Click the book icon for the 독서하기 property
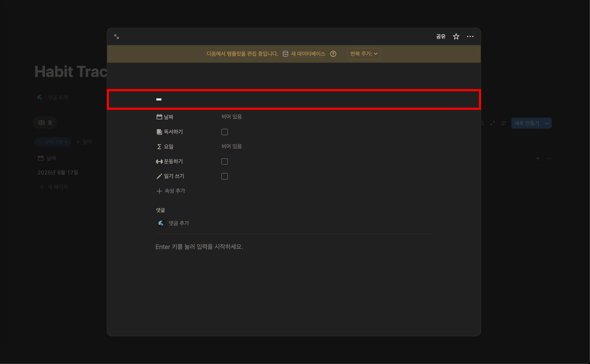The width and height of the screenshot is (590, 364). click(x=159, y=132)
